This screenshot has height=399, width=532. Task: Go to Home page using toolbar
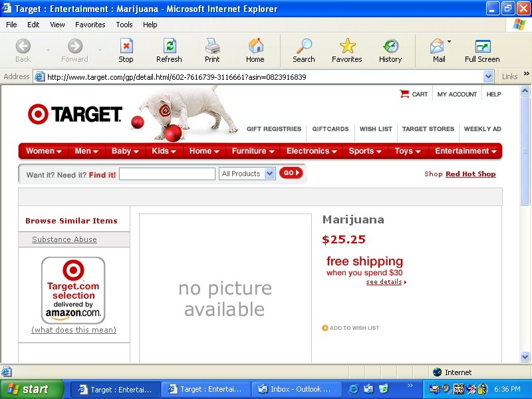point(255,51)
